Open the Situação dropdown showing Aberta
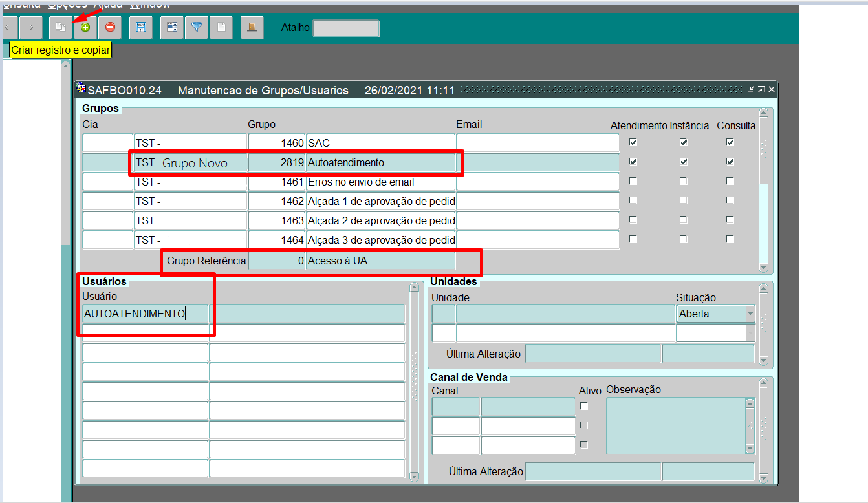 [750, 314]
